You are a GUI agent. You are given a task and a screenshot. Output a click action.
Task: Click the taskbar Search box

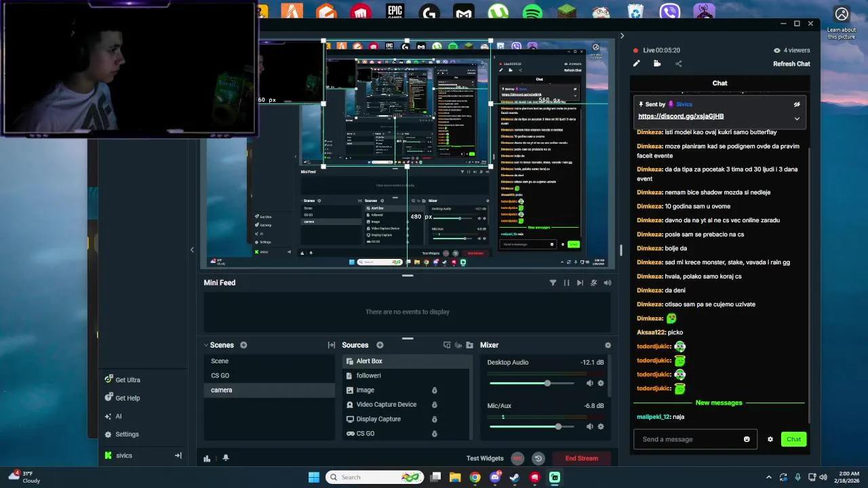(374, 477)
